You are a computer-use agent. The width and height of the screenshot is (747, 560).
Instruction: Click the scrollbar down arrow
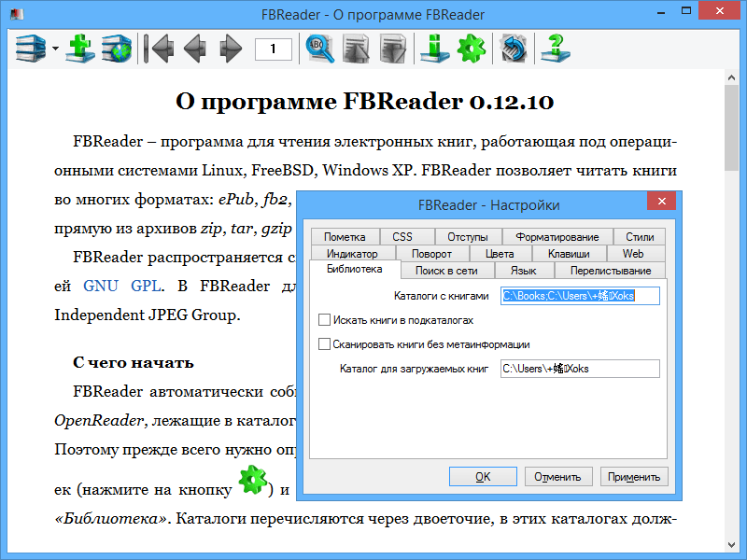coord(732,544)
